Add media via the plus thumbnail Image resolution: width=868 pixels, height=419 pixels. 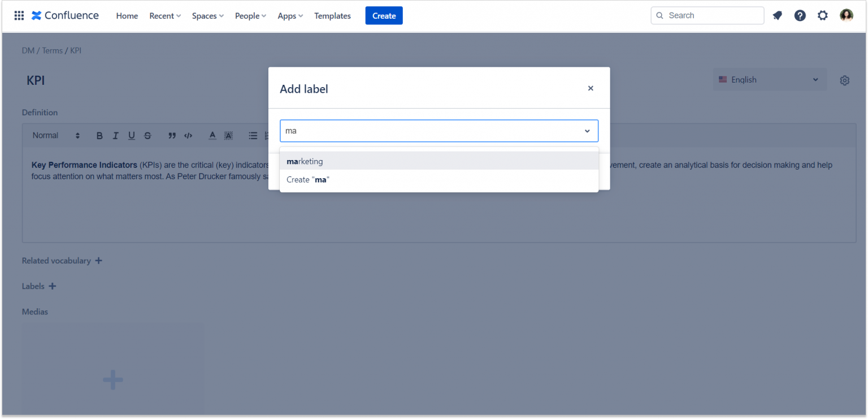pyautogui.click(x=112, y=379)
